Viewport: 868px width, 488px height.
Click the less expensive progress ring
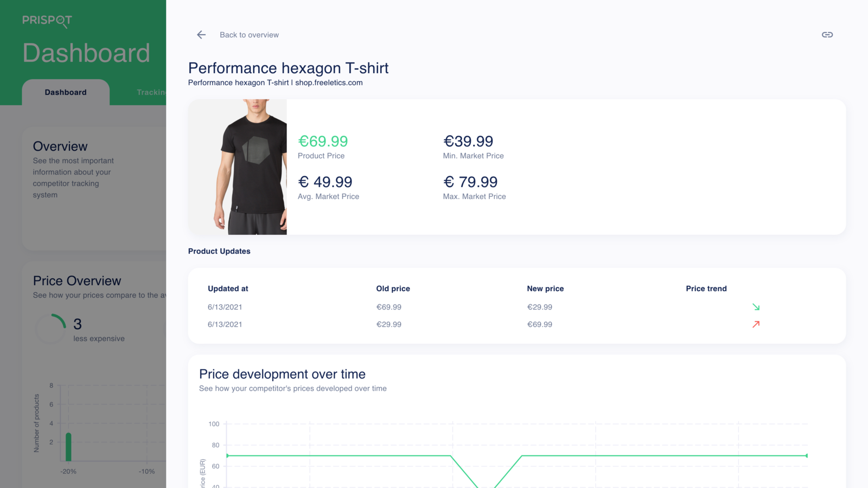(51, 329)
